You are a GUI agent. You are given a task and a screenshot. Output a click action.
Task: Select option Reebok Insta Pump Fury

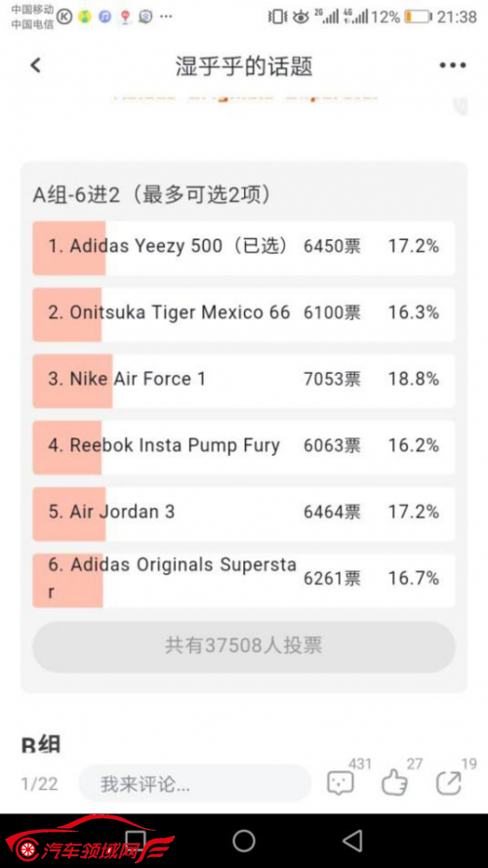click(243, 447)
